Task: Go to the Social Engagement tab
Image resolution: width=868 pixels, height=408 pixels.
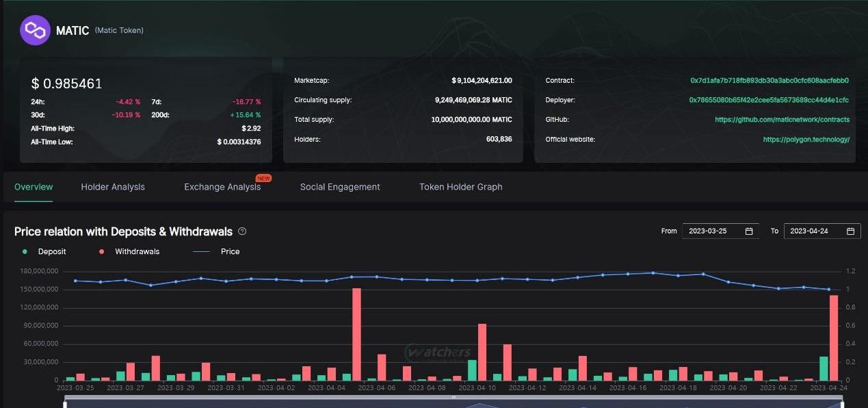Action: pos(340,187)
